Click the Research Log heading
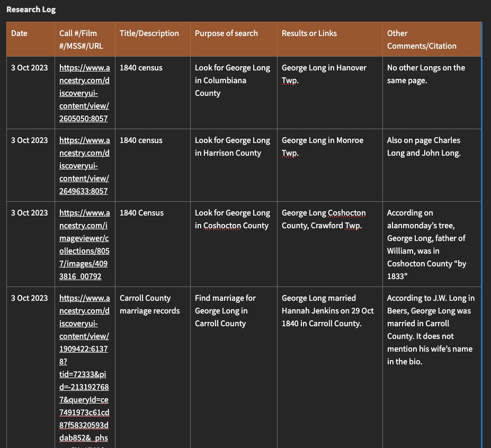 pyautogui.click(x=31, y=10)
